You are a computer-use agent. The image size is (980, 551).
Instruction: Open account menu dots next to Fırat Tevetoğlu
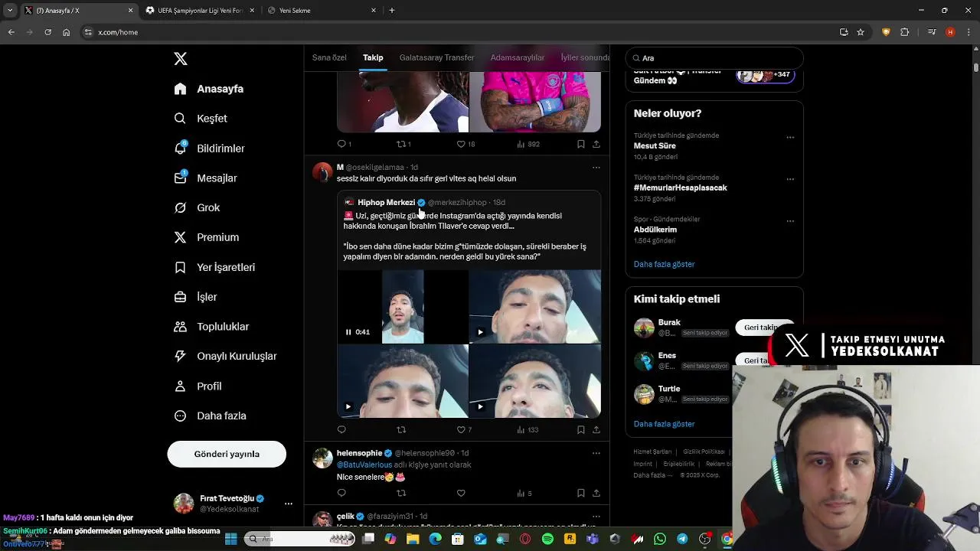pos(289,504)
